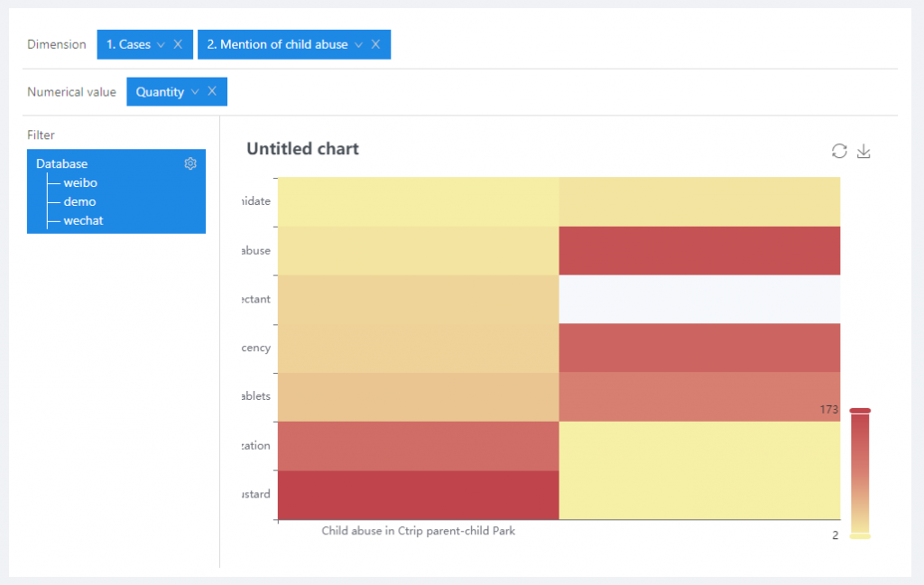Click the dark red heatmap cell in bottom row
This screenshot has height=585, width=924.
(419, 495)
